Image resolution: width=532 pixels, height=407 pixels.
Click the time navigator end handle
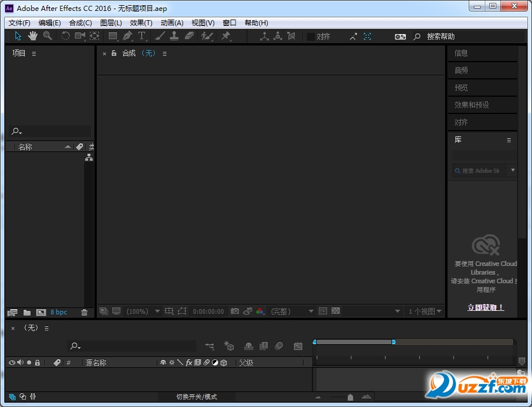394,342
